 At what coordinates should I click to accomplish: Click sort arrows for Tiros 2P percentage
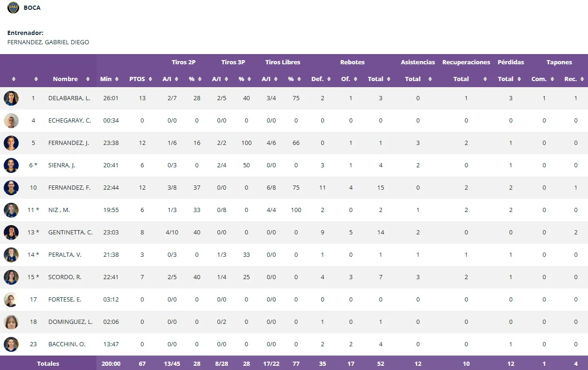pos(200,79)
